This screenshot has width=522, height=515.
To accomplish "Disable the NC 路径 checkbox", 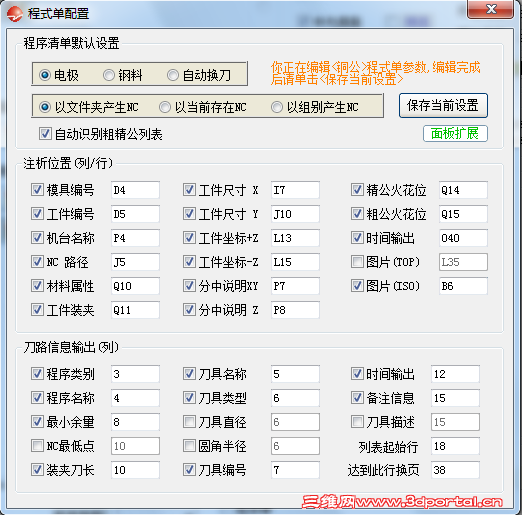I will click(37, 262).
